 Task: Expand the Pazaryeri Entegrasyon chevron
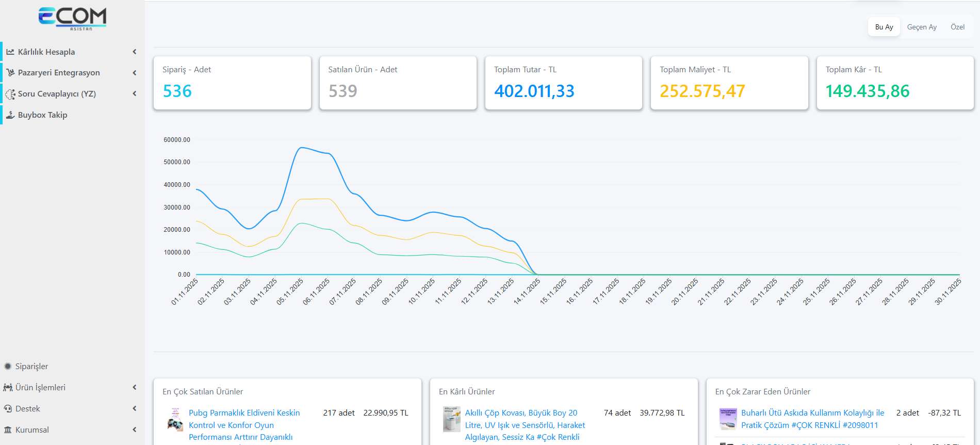[x=134, y=73]
